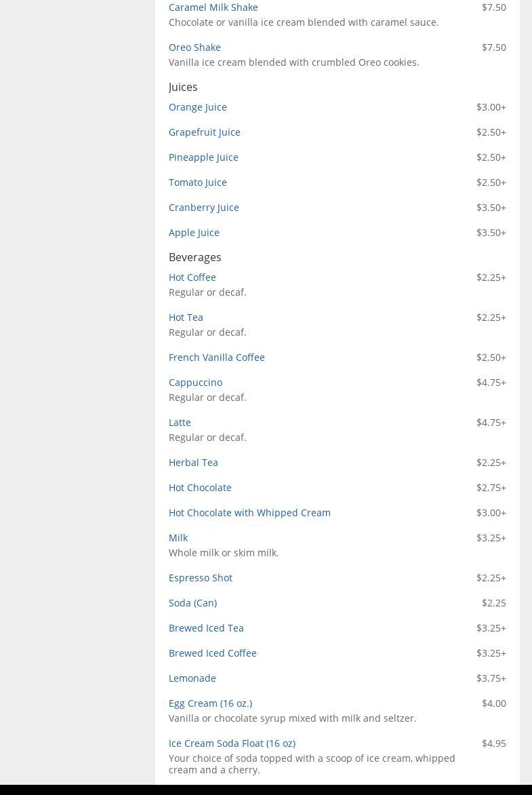Open the Pineapple Juice item

click(x=203, y=157)
